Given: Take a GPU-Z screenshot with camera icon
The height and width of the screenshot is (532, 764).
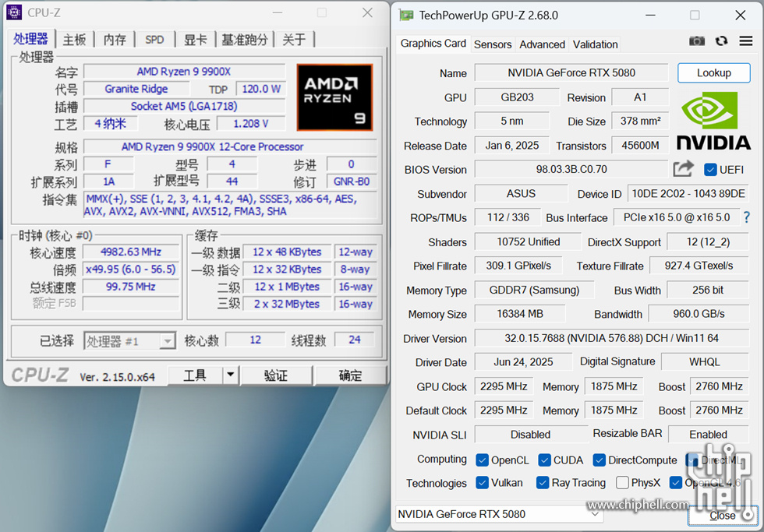Looking at the screenshot, I should pyautogui.click(x=697, y=41).
